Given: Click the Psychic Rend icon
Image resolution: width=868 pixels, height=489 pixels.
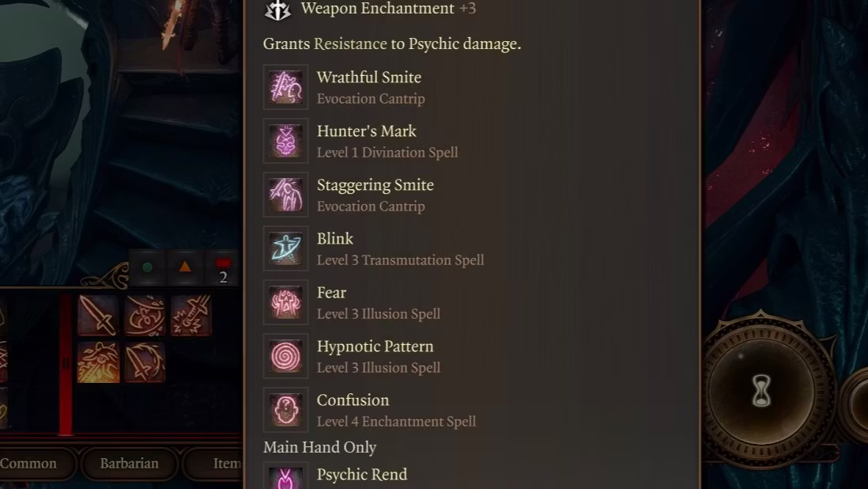Looking at the screenshot, I should pos(285,477).
